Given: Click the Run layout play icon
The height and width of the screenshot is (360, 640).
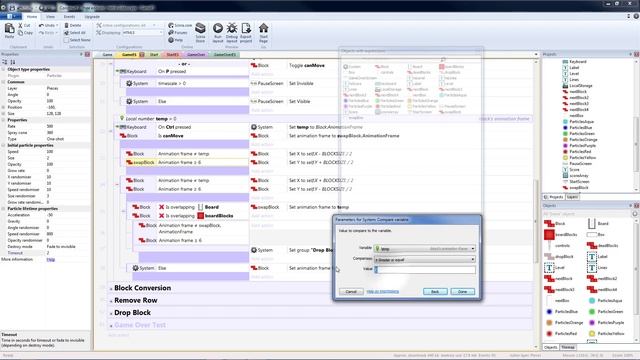Looking at the screenshot, I should (218, 28).
